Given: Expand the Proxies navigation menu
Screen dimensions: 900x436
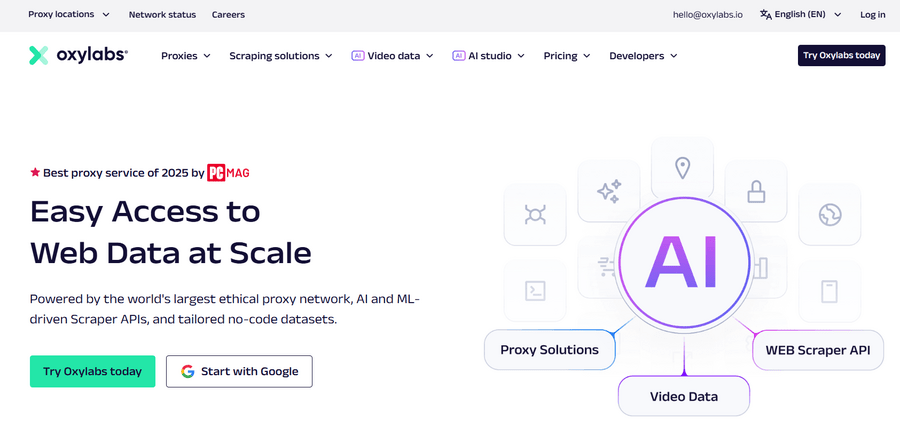Looking at the screenshot, I should [185, 56].
